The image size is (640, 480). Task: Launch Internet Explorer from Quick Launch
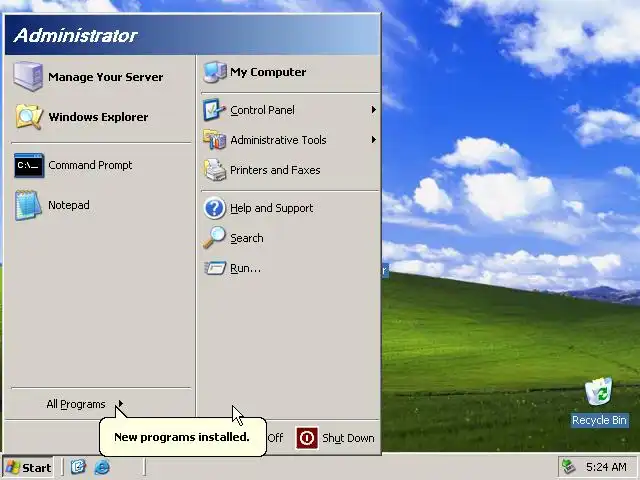coord(102,467)
